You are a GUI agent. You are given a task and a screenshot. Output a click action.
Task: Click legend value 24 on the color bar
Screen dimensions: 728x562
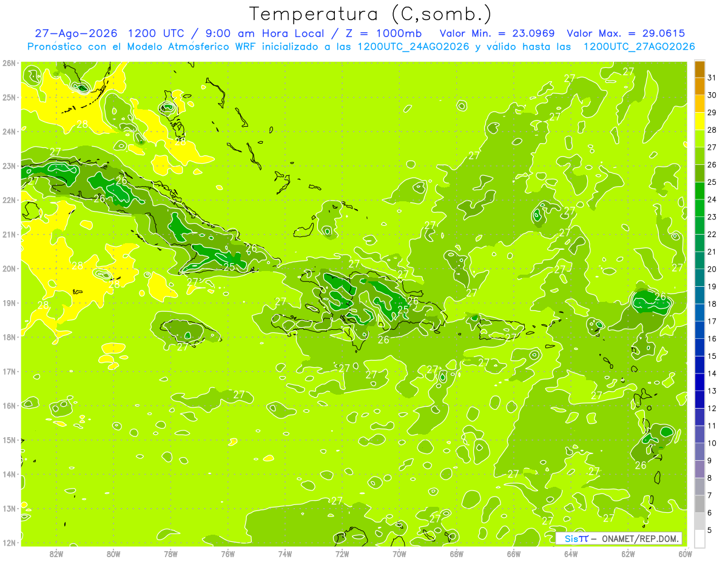[x=712, y=199]
